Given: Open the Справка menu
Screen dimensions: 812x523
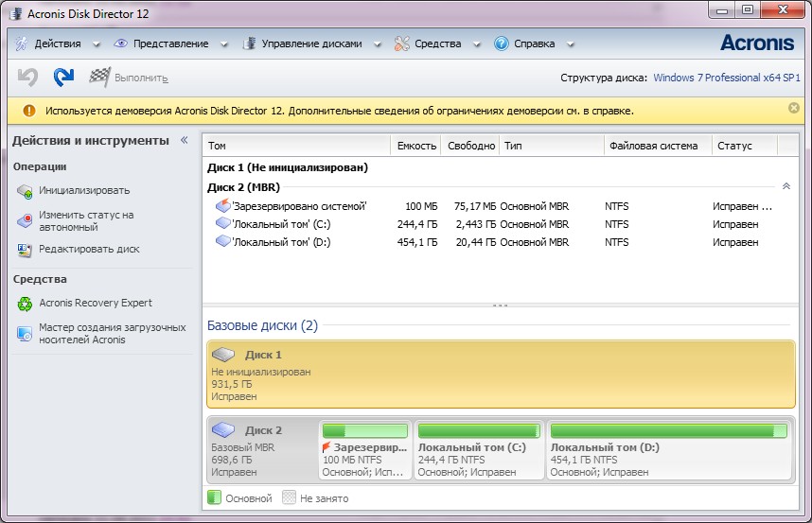Looking at the screenshot, I should click(x=535, y=44).
